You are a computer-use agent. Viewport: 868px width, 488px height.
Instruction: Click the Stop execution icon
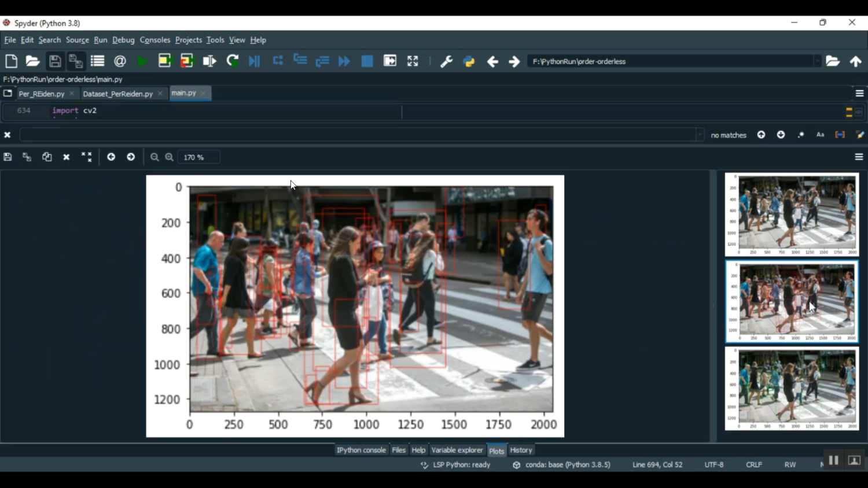coord(367,61)
